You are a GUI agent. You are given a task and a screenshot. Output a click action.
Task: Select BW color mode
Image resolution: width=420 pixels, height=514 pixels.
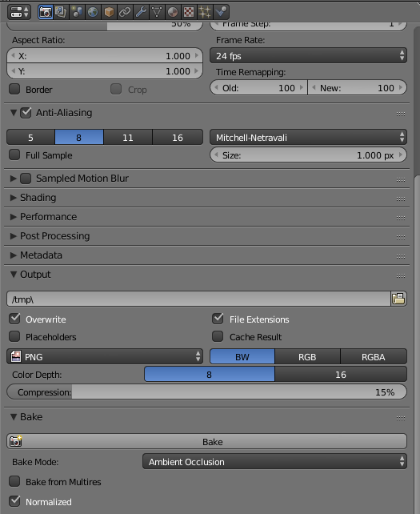242,356
